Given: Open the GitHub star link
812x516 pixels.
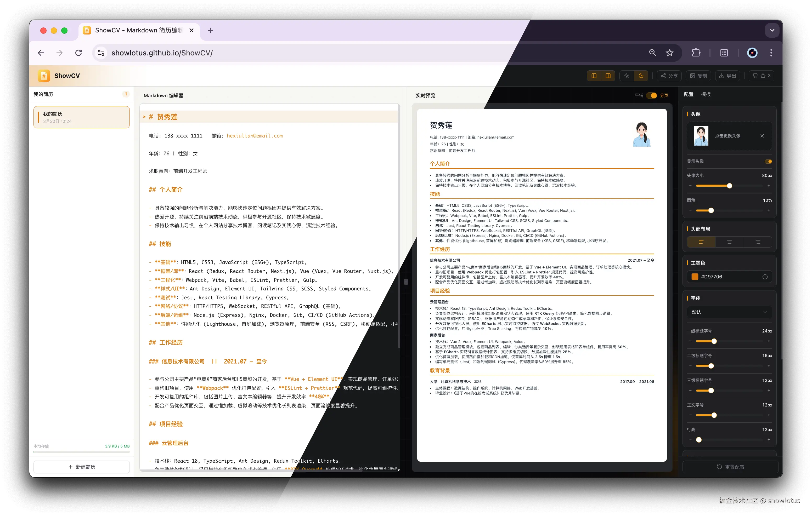Looking at the screenshot, I should coord(762,76).
